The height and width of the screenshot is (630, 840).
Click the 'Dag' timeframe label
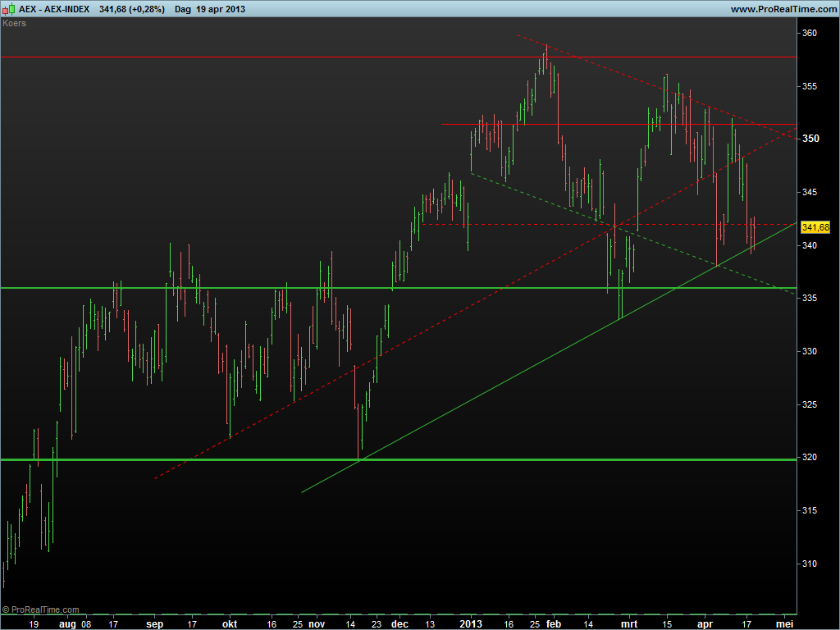(x=184, y=9)
